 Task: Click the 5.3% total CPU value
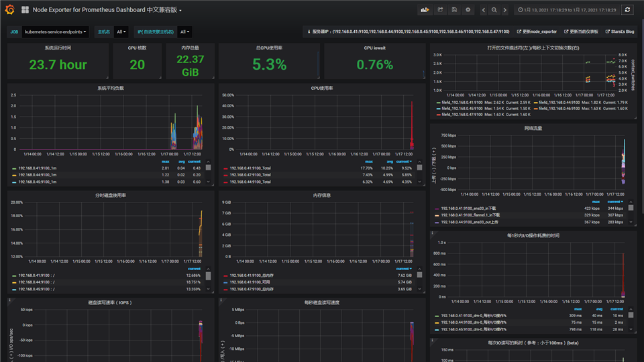pyautogui.click(x=269, y=64)
